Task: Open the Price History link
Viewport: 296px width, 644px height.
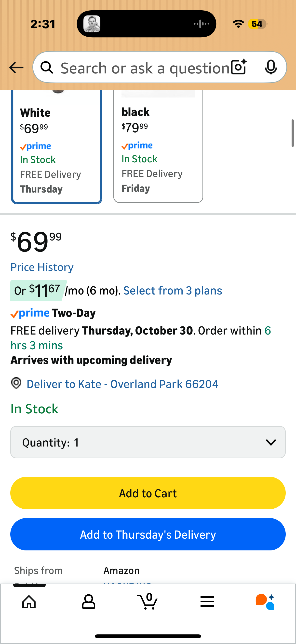Action: (x=42, y=267)
